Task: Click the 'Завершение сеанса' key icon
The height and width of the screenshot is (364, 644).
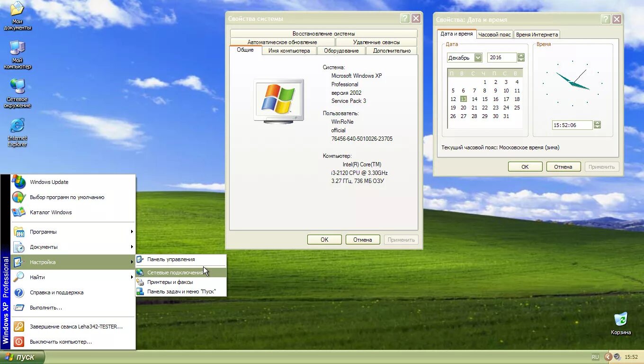Action: [x=18, y=327]
